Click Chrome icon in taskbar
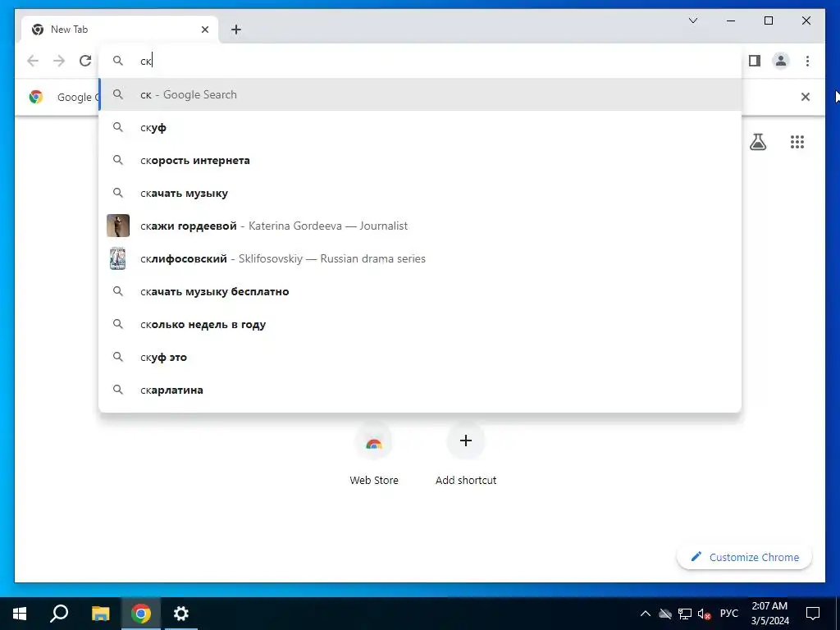The image size is (840, 630). point(141,614)
